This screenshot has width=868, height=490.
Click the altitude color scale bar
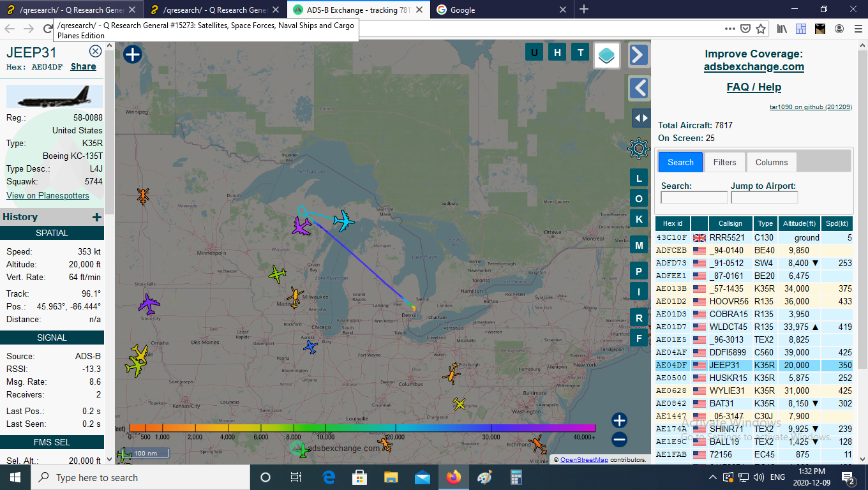point(362,428)
